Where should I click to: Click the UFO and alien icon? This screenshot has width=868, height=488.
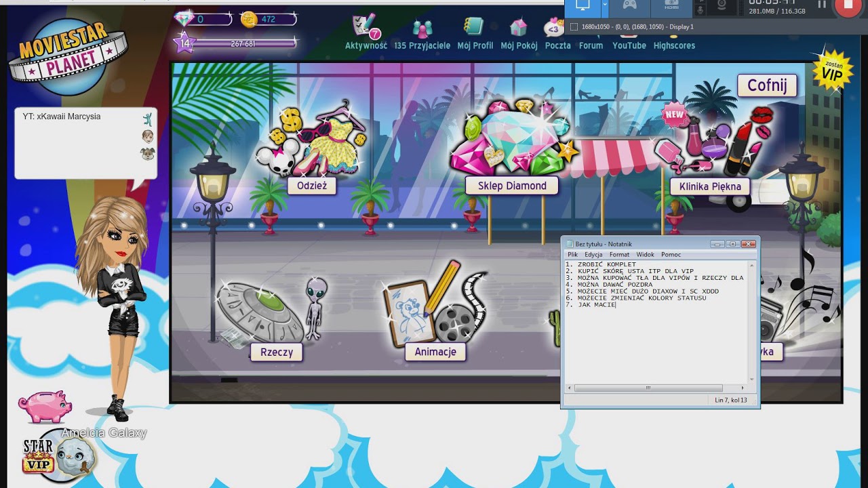pyautogui.click(x=271, y=312)
